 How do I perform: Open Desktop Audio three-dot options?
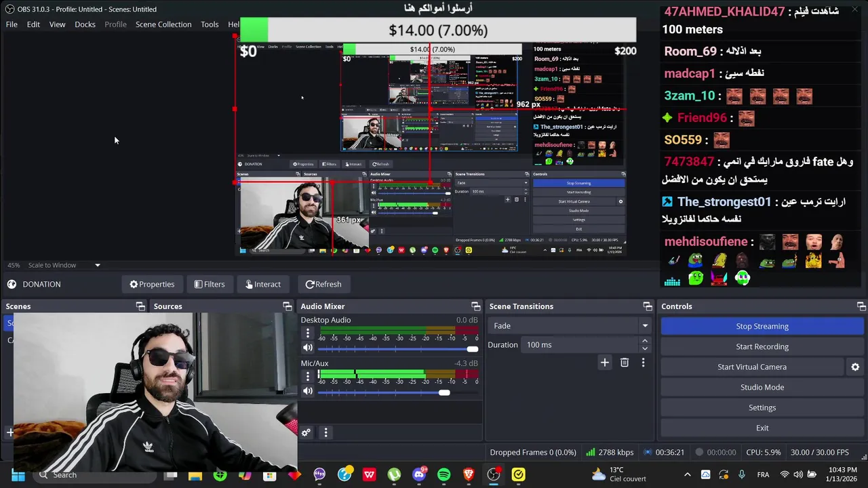pos(308,333)
